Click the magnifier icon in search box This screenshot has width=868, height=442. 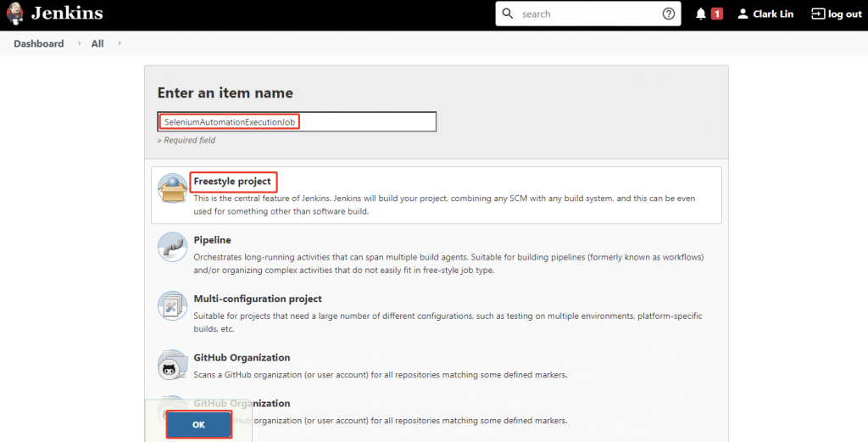509,14
